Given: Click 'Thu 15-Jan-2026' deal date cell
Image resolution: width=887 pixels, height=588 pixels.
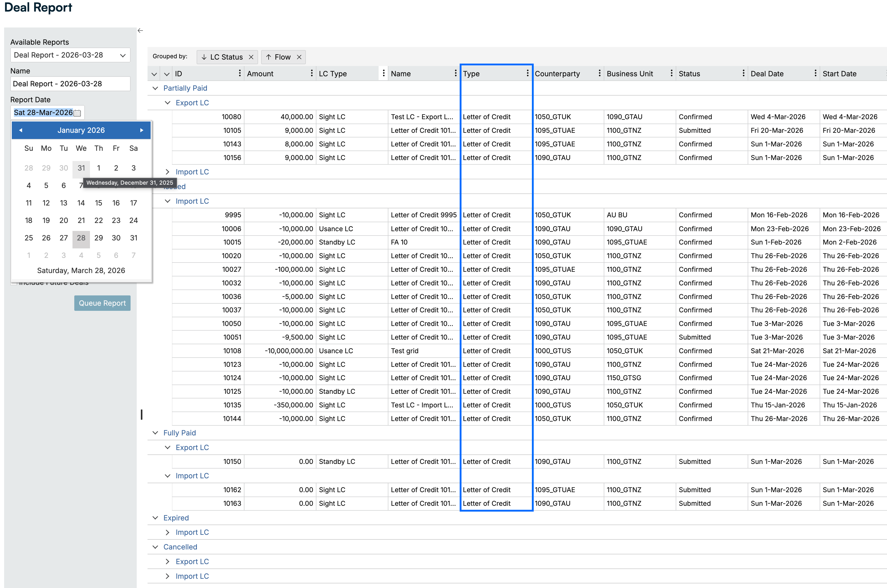Looking at the screenshot, I should [x=784, y=405].
